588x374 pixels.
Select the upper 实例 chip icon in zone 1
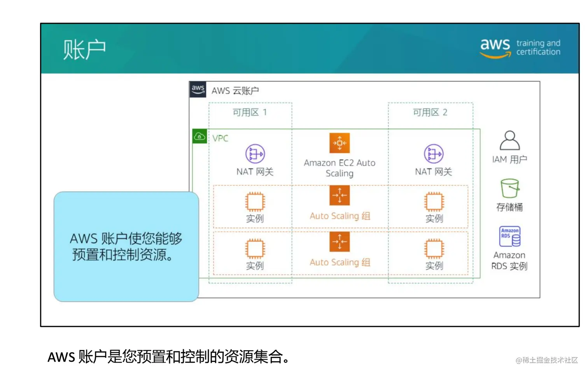[x=255, y=202]
